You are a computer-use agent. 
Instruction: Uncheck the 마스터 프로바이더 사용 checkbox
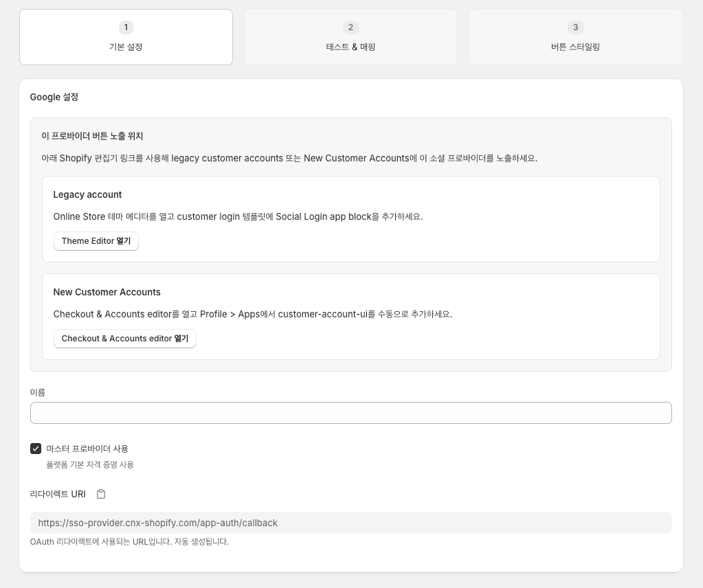[36, 449]
